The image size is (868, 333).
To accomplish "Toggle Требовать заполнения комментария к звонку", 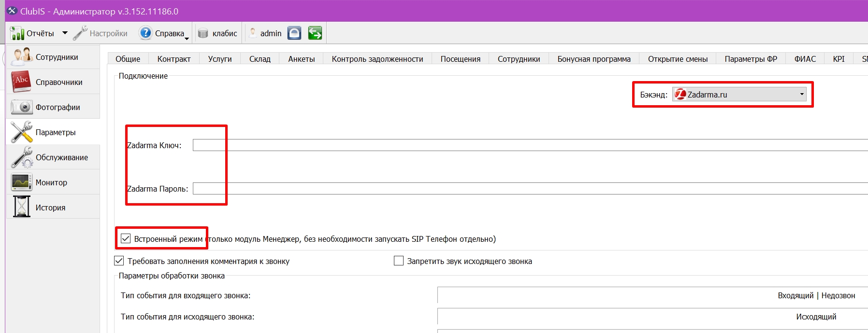I will click(x=119, y=261).
